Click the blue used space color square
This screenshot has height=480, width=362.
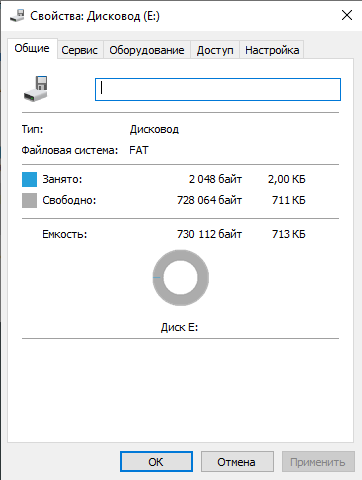click(29, 179)
